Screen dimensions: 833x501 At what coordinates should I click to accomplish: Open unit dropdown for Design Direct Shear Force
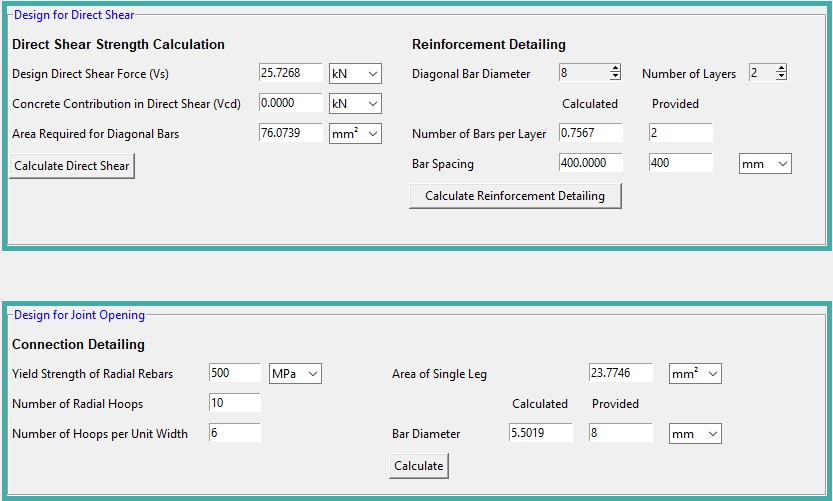[355, 74]
